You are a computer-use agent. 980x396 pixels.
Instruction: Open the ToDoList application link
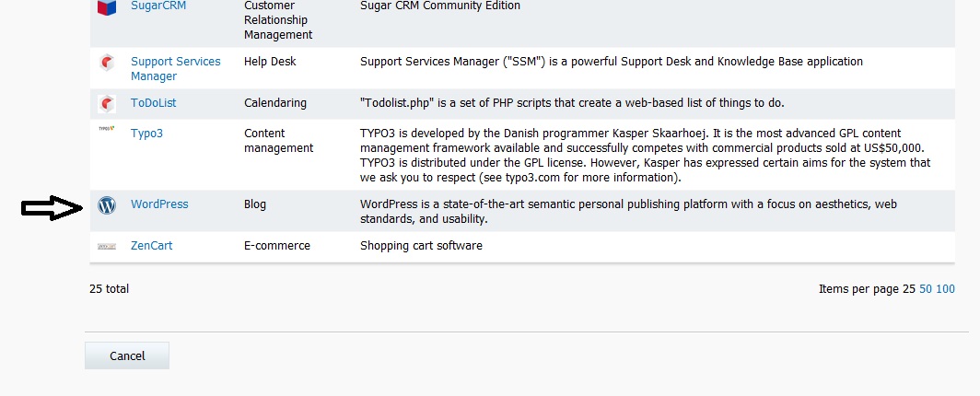153,103
